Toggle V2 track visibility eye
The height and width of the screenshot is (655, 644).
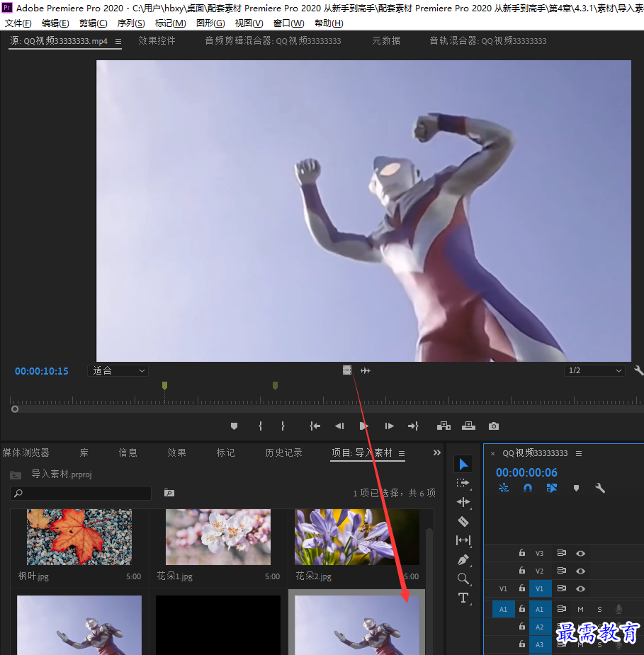point(580,571)
